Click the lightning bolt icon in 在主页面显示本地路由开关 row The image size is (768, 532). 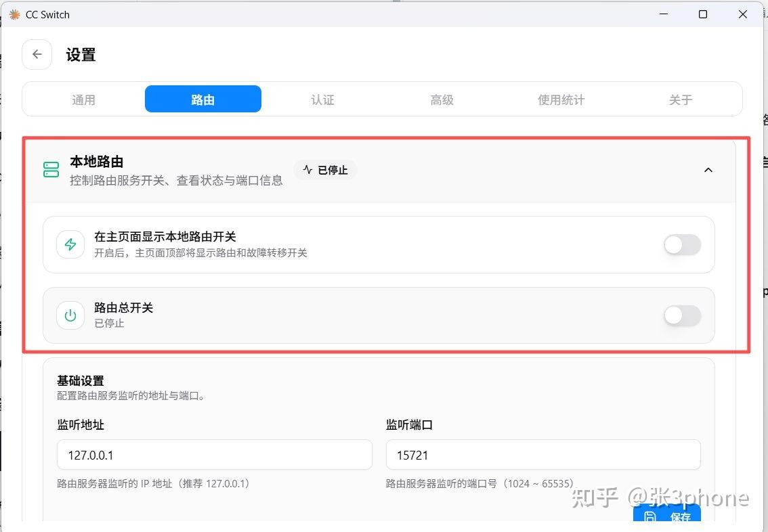(x=70, y=244)
